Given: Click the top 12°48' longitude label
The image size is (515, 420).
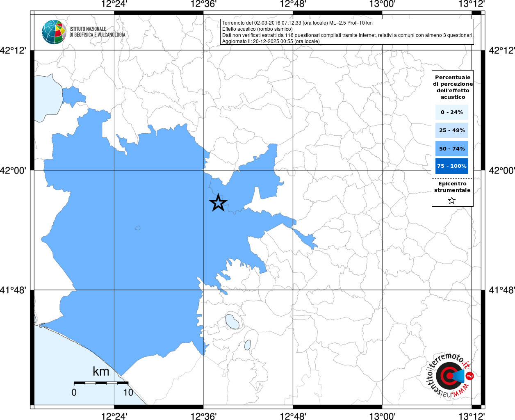Looking at the screenshot, I should click(x=293, y=4).
